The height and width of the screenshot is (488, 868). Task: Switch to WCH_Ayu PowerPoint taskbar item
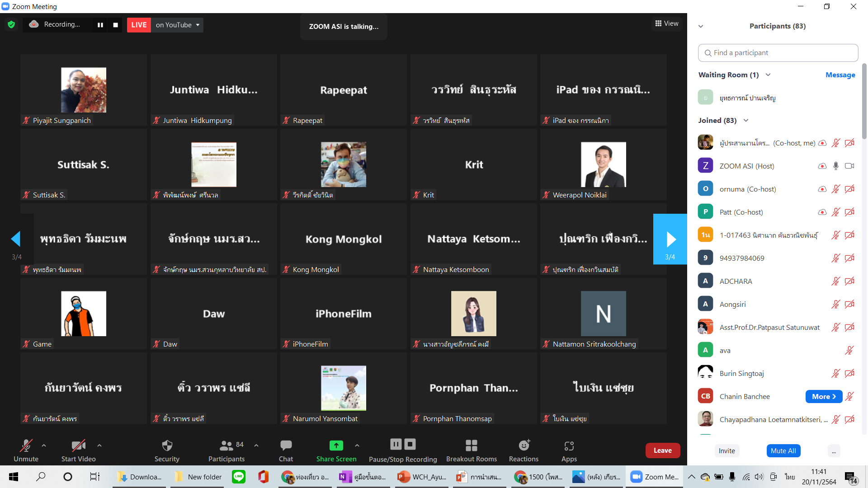[422, 477]
